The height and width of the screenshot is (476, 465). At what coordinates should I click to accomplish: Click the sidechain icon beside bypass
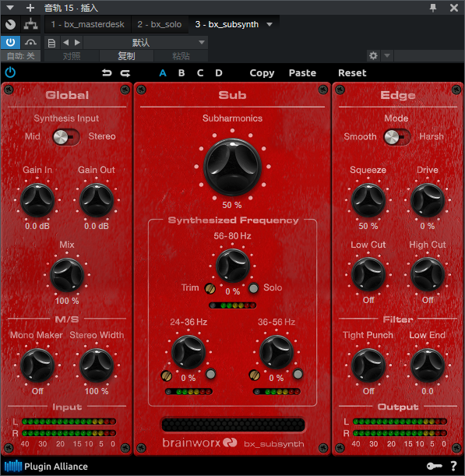30,42
